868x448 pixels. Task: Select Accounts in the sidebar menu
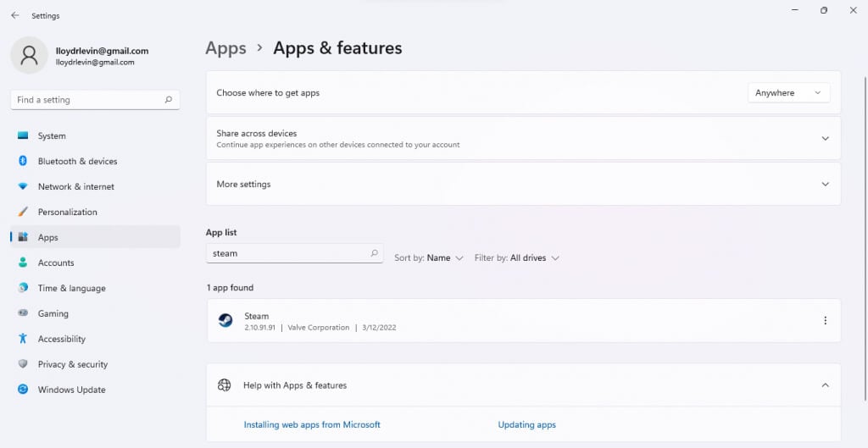(56, 263)
